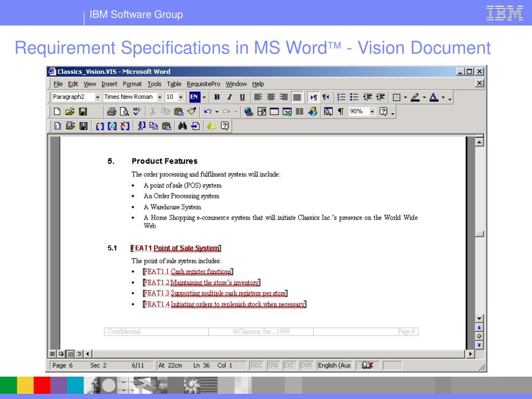Align text left
The width and height of the screenshot is (532, 399).
258,97
